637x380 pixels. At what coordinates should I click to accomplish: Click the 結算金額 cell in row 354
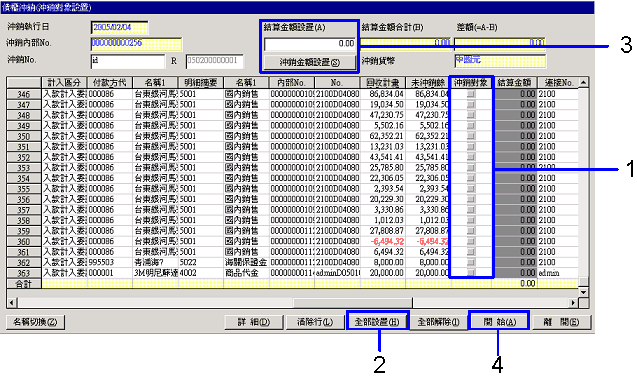click(x=515, y=178)
